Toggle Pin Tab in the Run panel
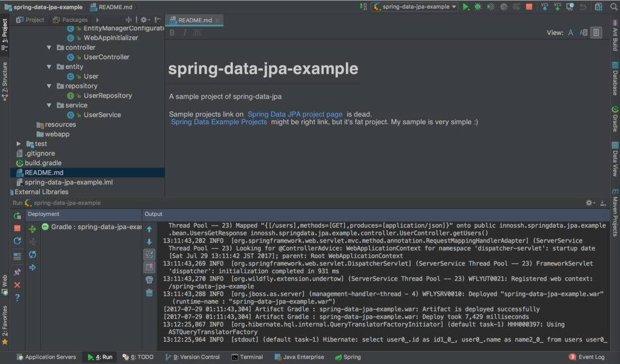The image size is (620, 364). (x=16, y=271)
